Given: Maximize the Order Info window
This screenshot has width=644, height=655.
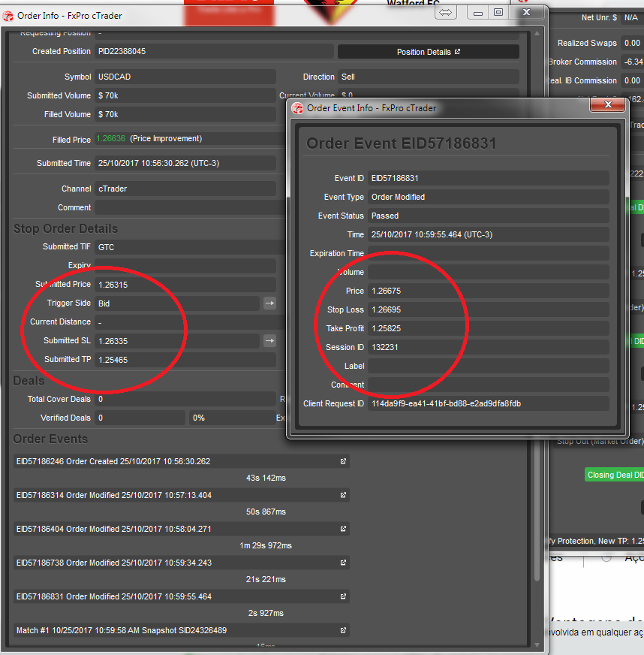Looking at the screenshot, I should tap(498, 13).
